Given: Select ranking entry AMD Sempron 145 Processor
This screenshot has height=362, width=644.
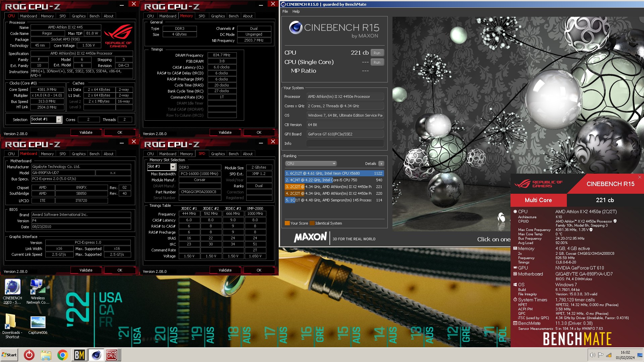Looking at the screenshot, I should pyautogui.click(x=334, y=200).
